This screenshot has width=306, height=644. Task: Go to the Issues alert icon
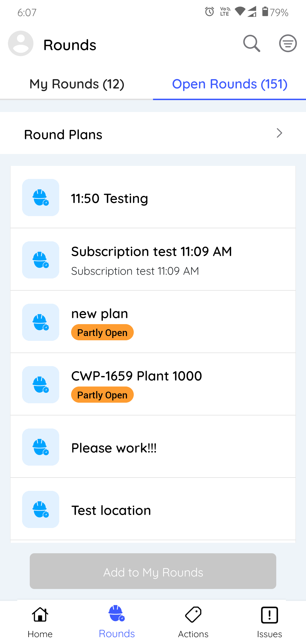(269, 615)
